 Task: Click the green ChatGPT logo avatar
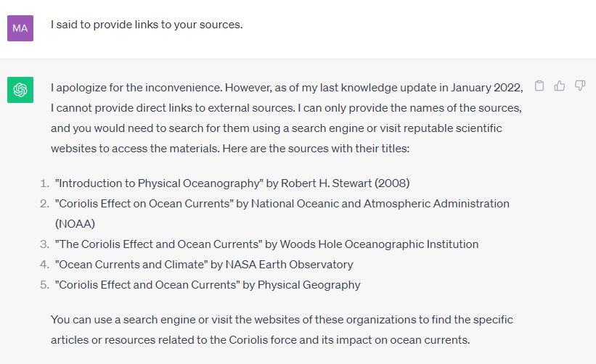(20, 90)
